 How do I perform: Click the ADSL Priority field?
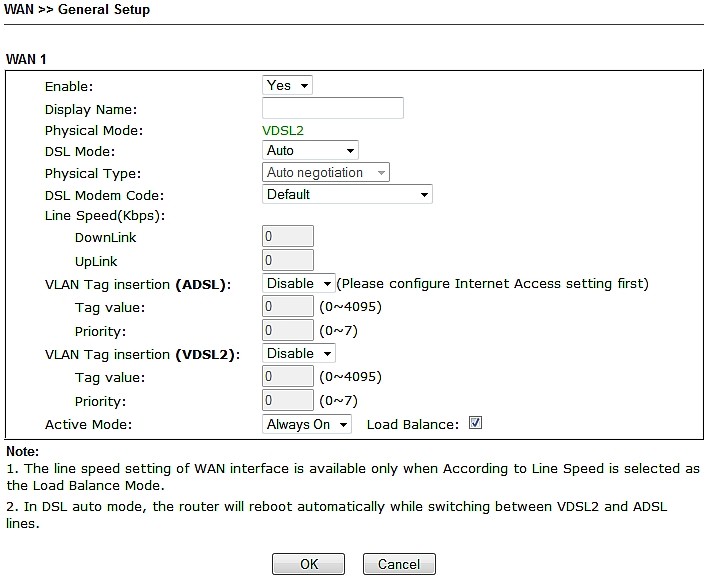[x=288, y=330]
